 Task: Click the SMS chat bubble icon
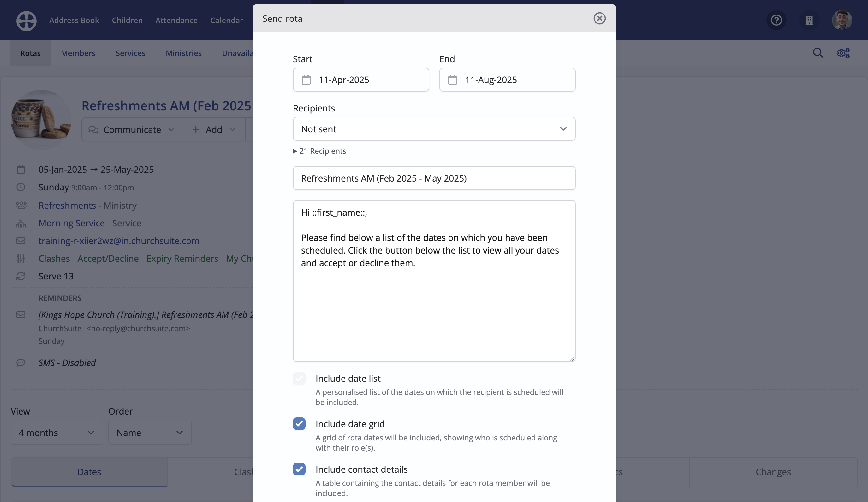21,362
